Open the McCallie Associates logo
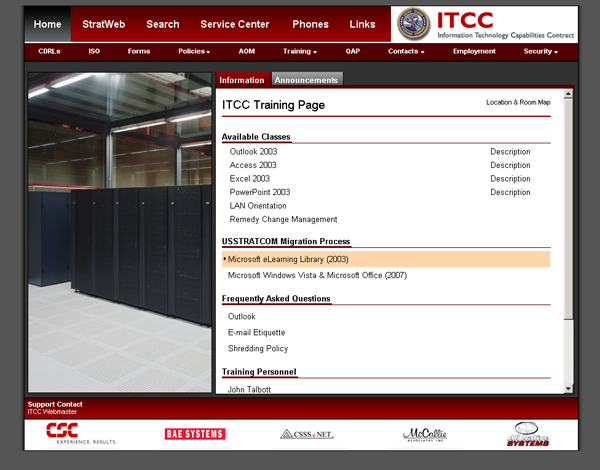This screenshot has width=600, height=470. [425, 434]
